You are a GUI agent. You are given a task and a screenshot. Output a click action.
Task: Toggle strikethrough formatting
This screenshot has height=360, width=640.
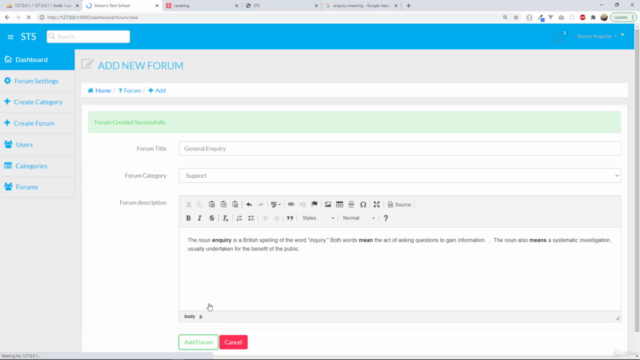point(211,218)
